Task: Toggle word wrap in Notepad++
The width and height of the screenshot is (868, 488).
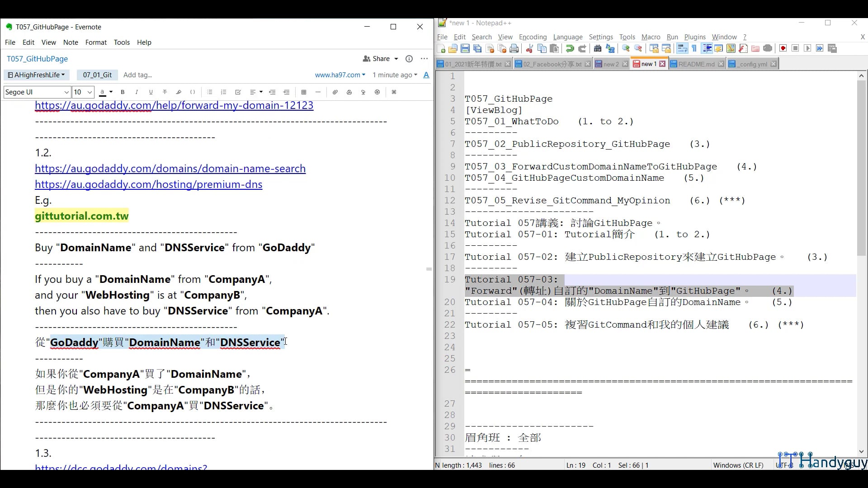Action: tap(682, 48)
